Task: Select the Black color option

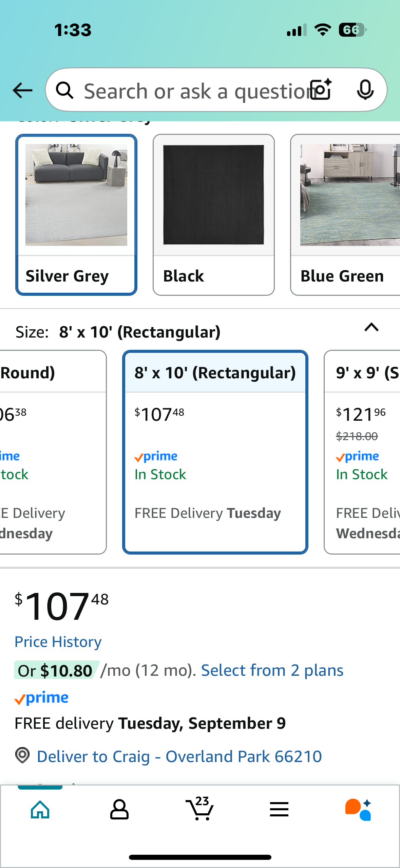Action: pyautogui.click(x=214, y=215)
